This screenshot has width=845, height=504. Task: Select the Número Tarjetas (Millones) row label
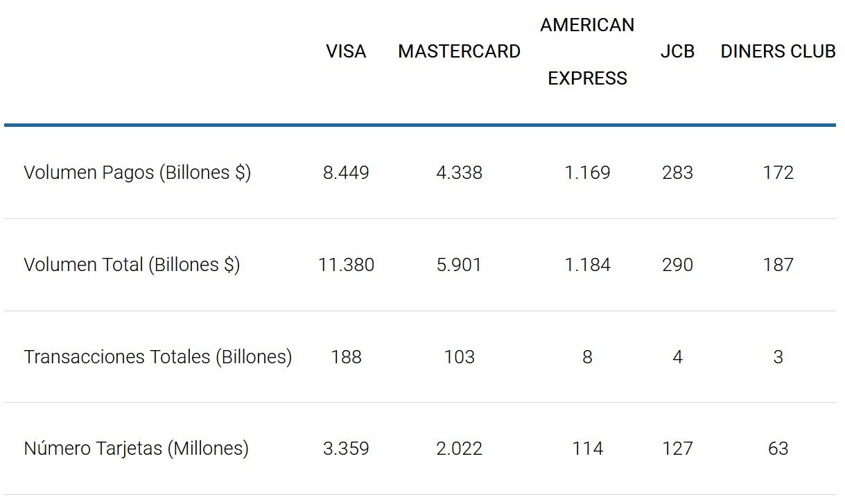(136, 449)
